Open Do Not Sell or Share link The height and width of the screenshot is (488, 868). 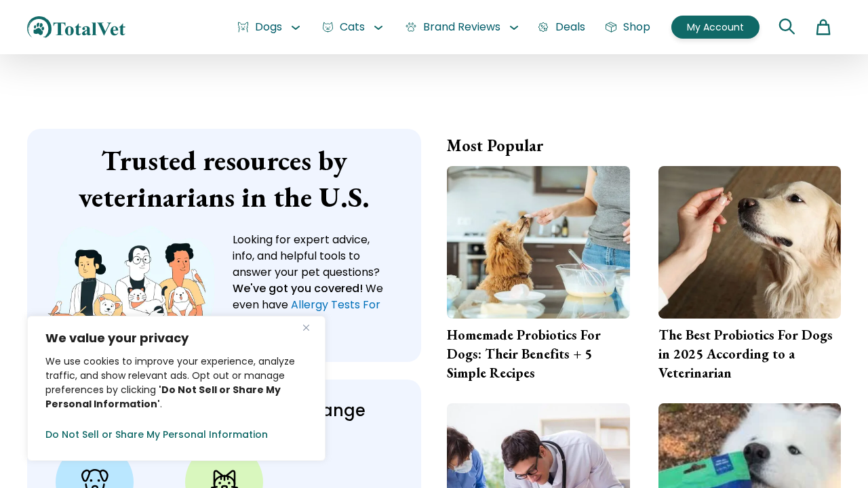pyautogui.click(x=157, y=434)
